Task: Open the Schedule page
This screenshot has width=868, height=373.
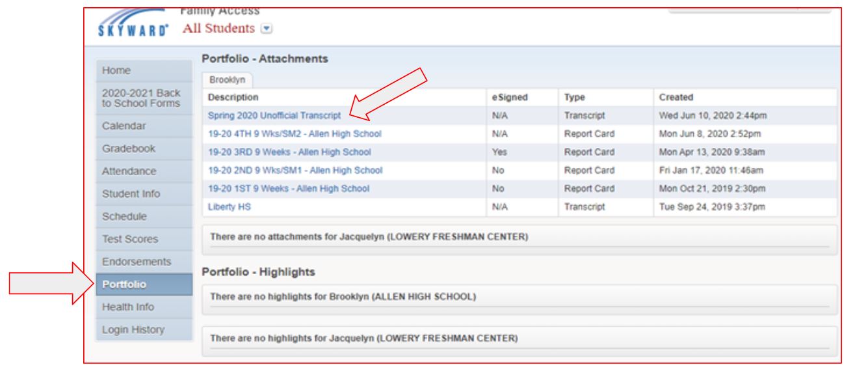Action: coord(122,216)
